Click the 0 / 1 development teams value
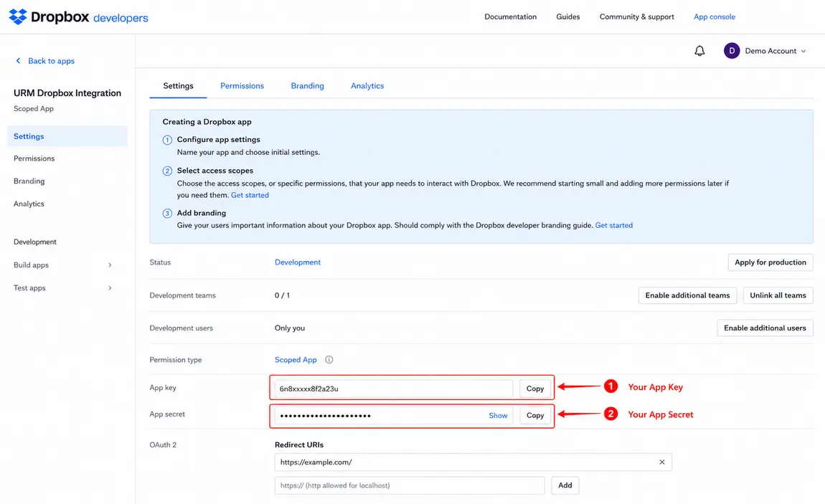 282,295
